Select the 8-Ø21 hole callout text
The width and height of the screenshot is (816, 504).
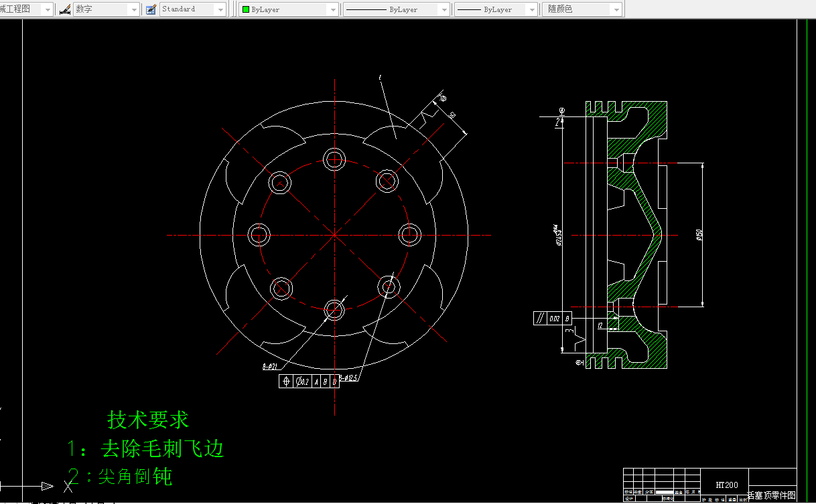pos(270,366)
